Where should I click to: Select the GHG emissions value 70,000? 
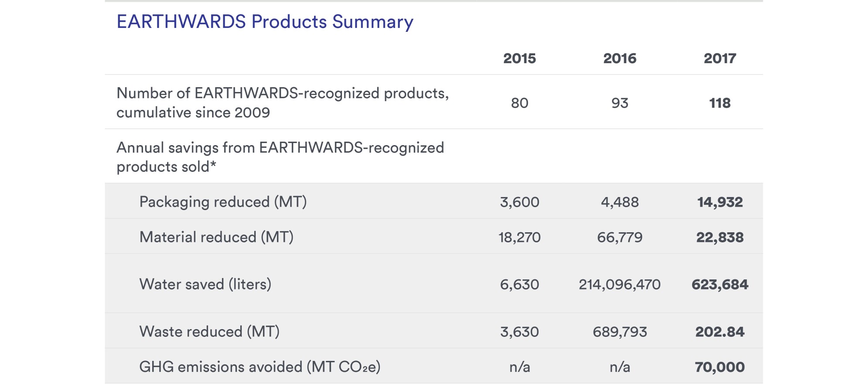(x=720, y=367)
